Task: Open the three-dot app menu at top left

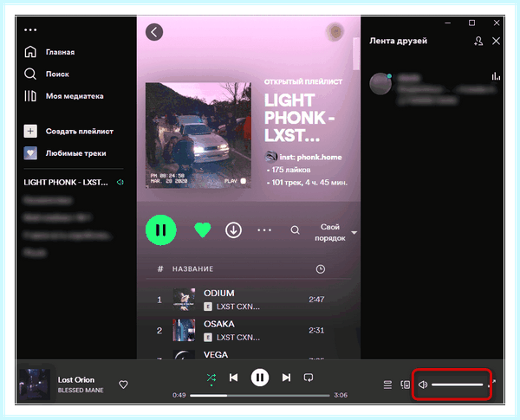Action: pyautogui.click(x=30, y=29)
